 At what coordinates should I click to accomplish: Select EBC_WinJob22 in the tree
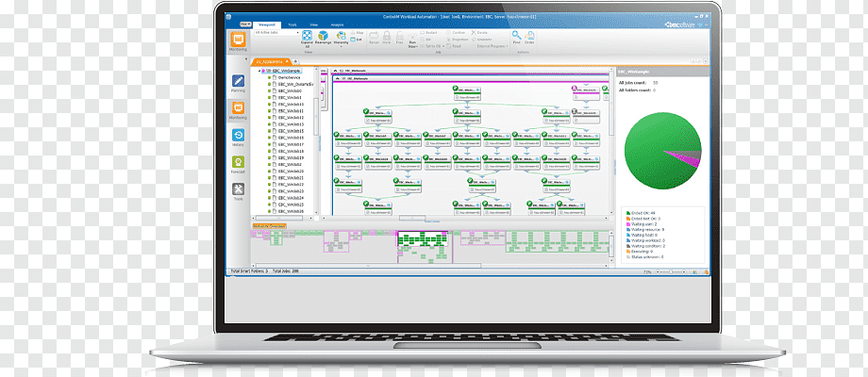pos(291,184)
